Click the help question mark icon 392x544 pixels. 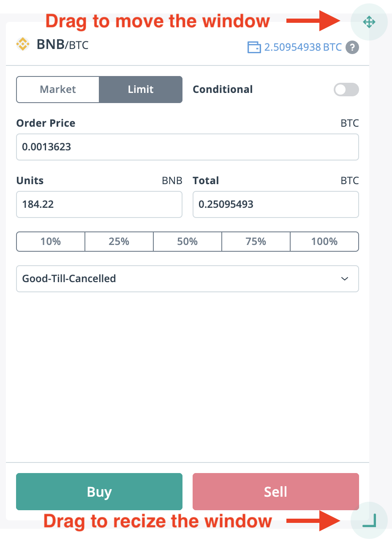coord(352,47)
